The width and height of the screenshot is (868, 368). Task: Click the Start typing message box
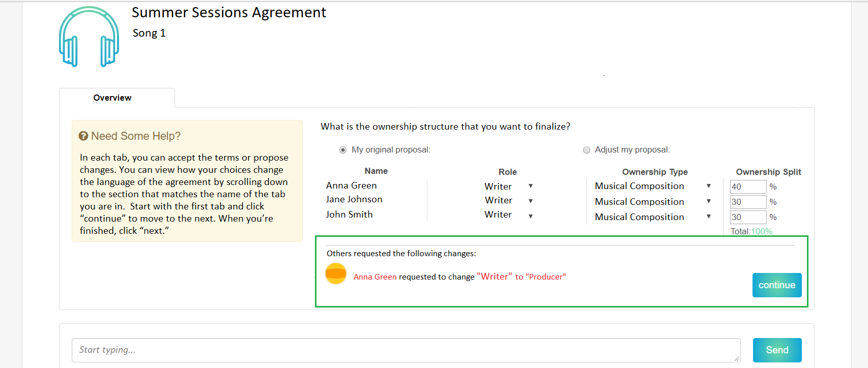pos(406,350)
